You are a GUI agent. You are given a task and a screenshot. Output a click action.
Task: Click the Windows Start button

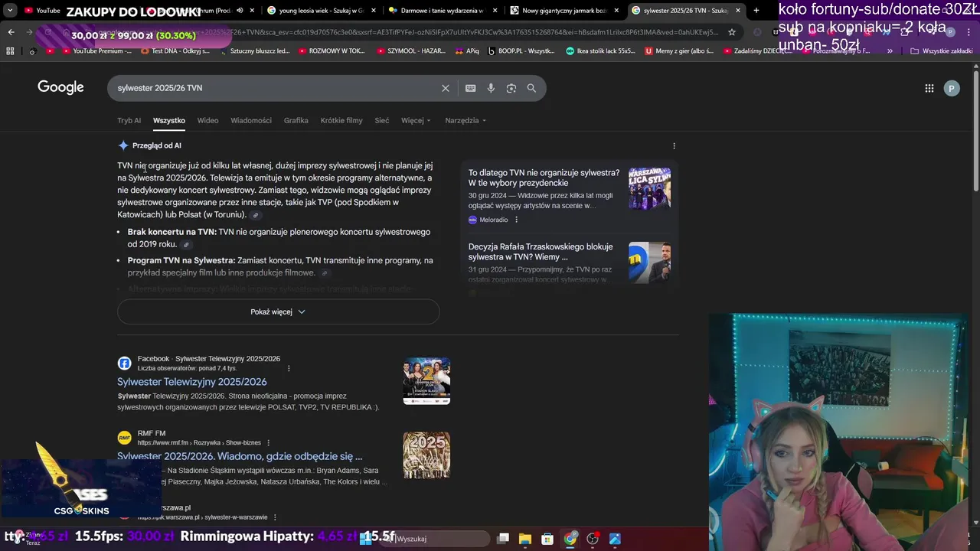[366, 539]
